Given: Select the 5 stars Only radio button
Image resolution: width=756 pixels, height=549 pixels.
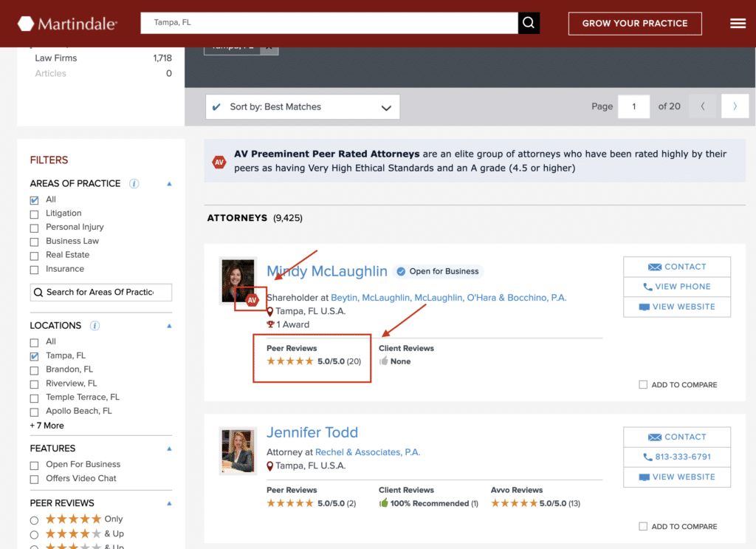Looking at the screenshot, I should coord(34,519).
